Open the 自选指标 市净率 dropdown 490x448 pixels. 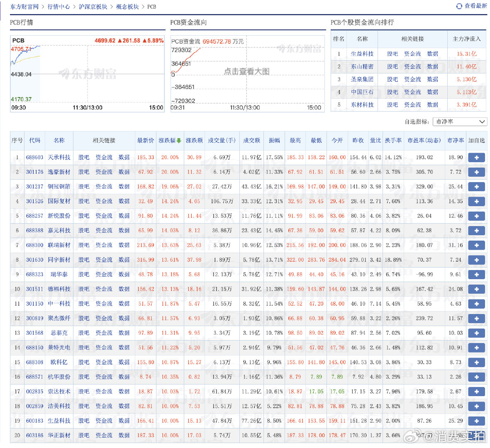(460, 122)
